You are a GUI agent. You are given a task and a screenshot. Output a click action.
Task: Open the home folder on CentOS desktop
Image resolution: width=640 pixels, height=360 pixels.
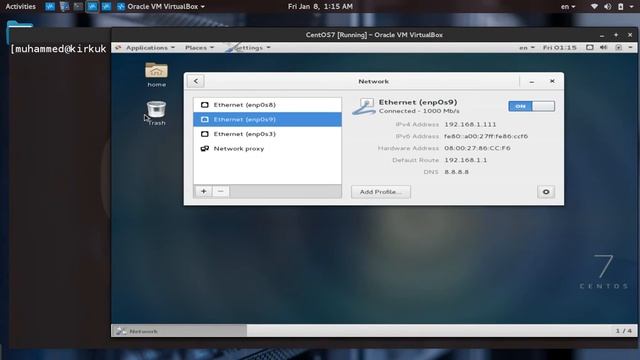(x=156, y=75)
